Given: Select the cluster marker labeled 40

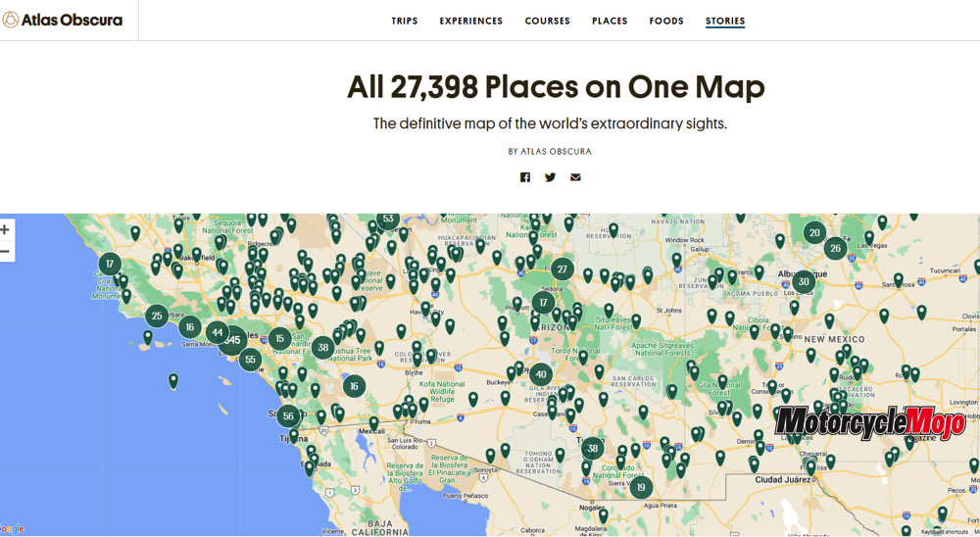Looking at the screenshot, I should (x=540, y=374).
